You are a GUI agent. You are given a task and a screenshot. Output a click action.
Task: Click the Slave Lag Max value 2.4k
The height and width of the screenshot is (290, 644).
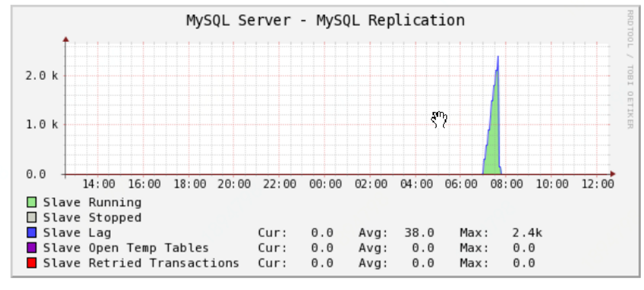pyautogui.click(x=527, y=233)
